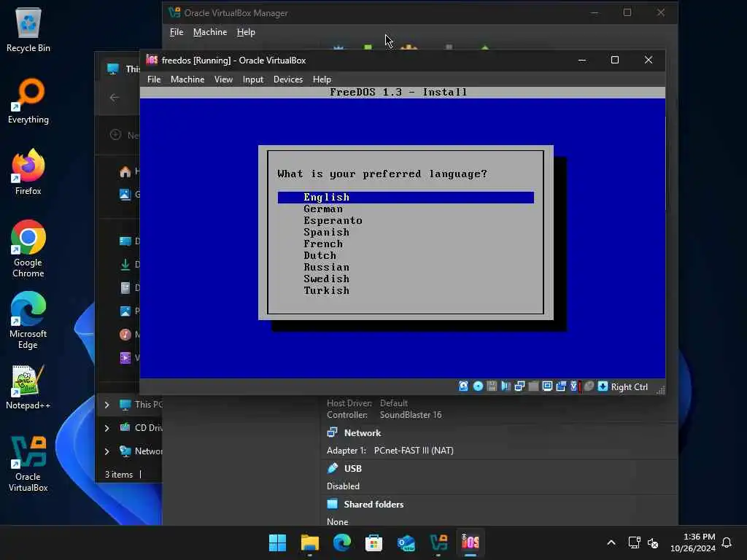The image size is (747, 560).
Task: Click the PCnet-FAST III (NAT) adapter text
Action: tap(414, 451)
